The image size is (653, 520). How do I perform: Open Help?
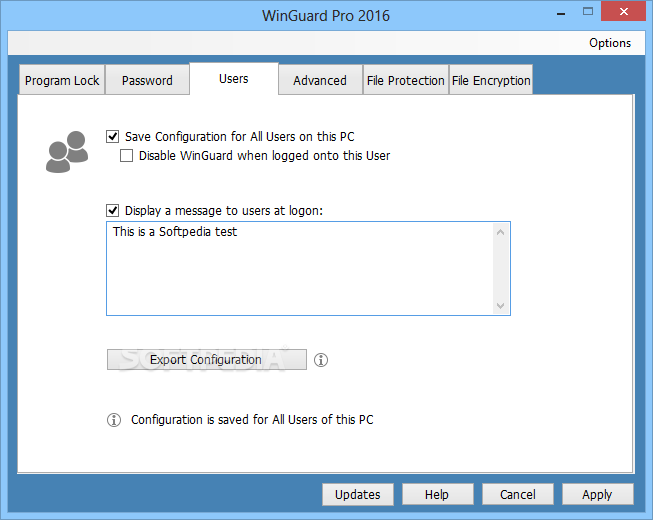(x=437, y=495)
